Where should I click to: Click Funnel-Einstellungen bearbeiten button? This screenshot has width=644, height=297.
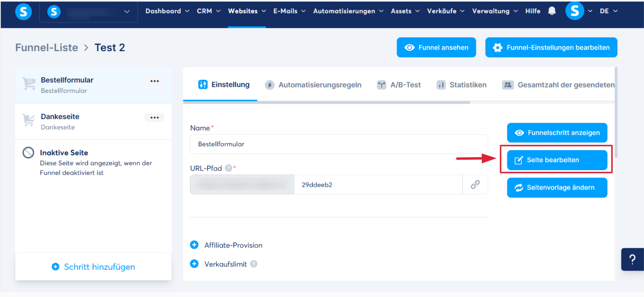pyautogui.click(x=551, y=48)
